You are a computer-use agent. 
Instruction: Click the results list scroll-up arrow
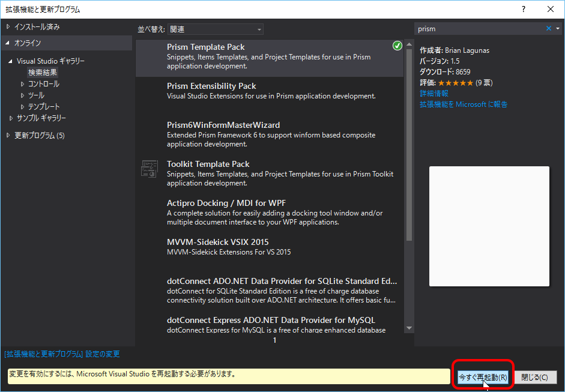pyautogui.click(x=409, y=44)
